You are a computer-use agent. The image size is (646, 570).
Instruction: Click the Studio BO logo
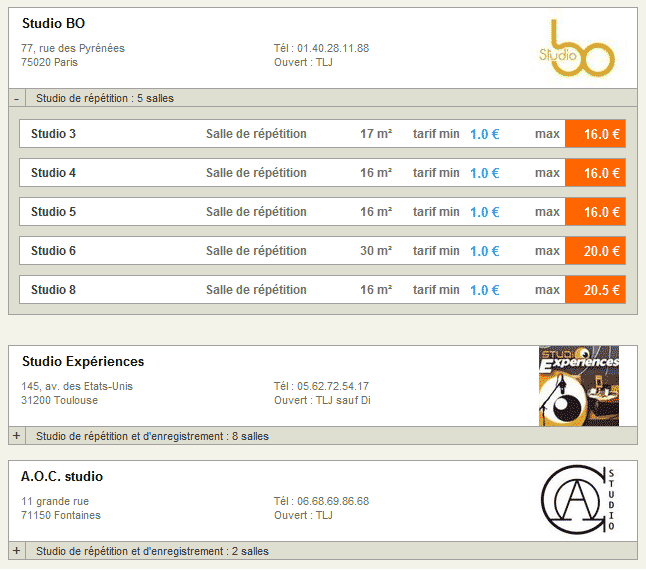pos(575,48)
